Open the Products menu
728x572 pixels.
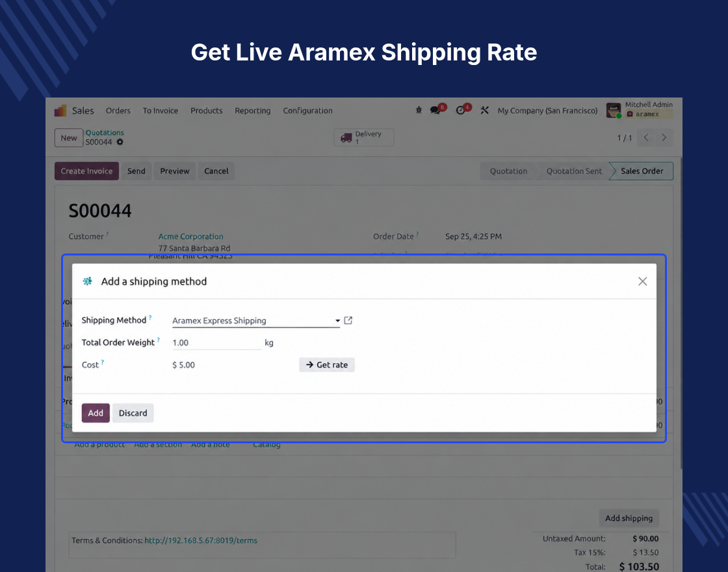point(207,110)
